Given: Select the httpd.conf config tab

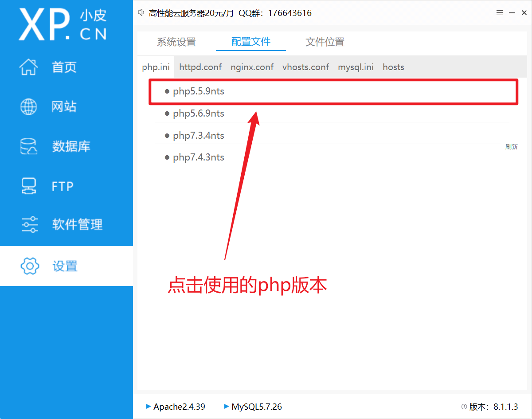Looking at the screenshot, I should click(x=200, y=67).
